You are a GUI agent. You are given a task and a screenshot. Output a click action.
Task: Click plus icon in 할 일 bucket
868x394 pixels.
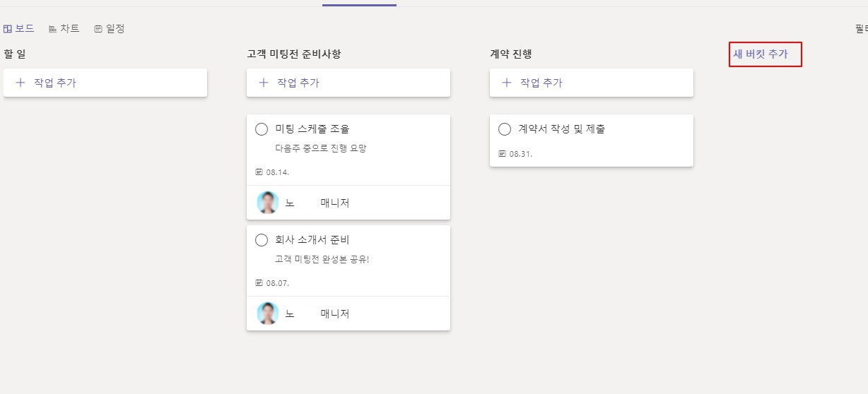pos(20,83)
